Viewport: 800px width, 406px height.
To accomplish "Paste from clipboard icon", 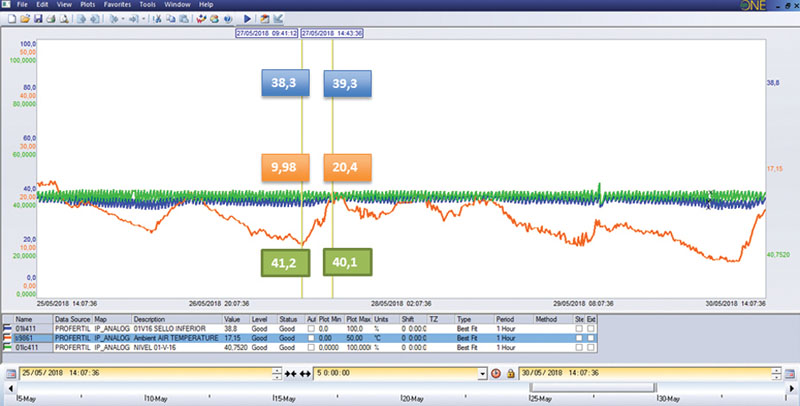I will [x=184, y=19].
